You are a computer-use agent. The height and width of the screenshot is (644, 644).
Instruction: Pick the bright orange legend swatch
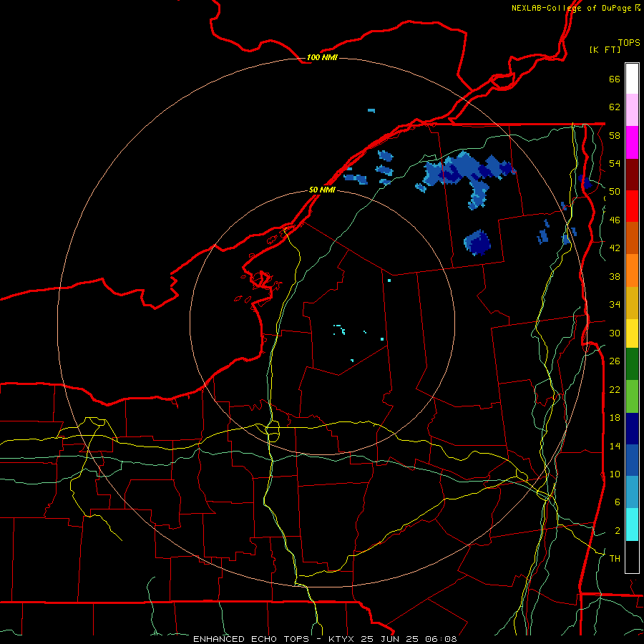(632, 270)
